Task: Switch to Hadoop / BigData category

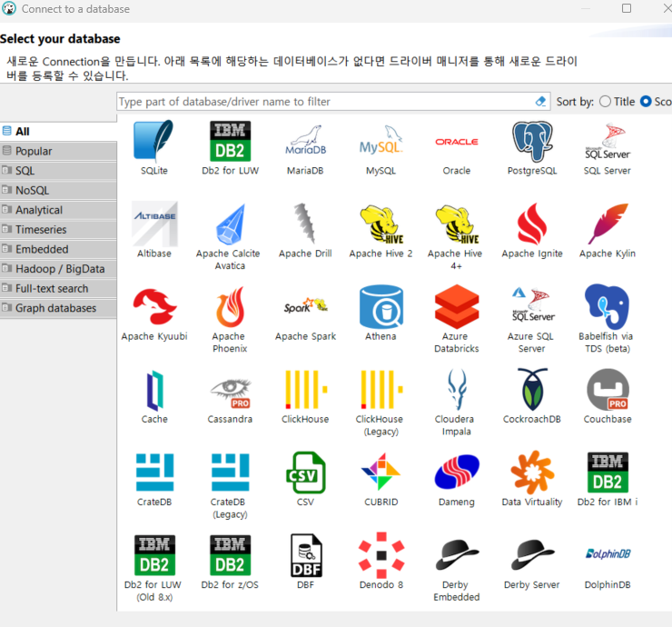Action: click(x=58, y=269)
